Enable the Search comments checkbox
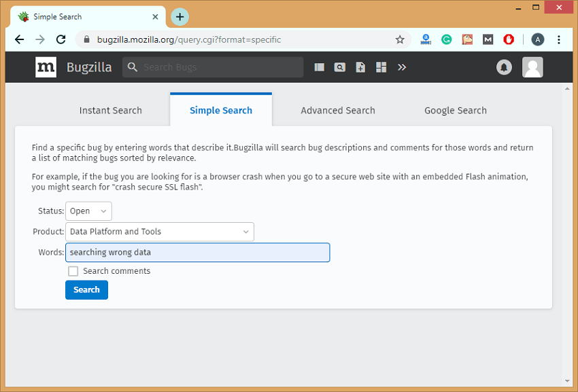 [73, 271]
